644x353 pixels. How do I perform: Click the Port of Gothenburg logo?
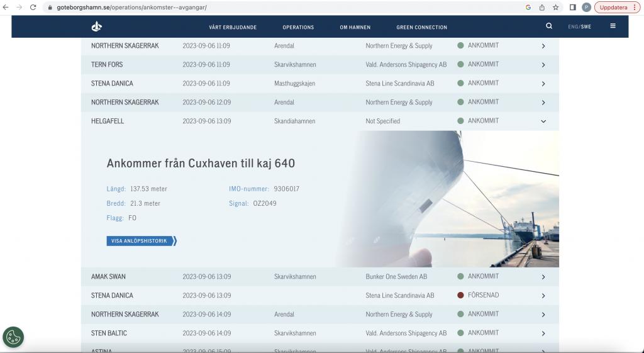pyautogui.click(x=96, y=26)
